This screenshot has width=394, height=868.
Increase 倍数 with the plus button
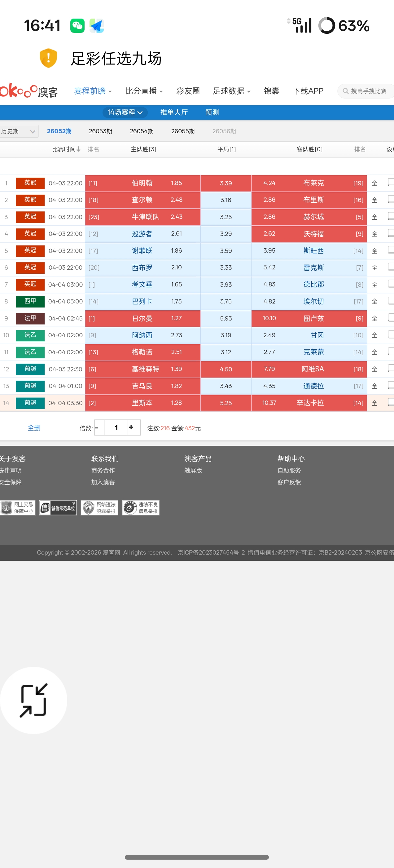pyautogui.click(x=131, y=427)
